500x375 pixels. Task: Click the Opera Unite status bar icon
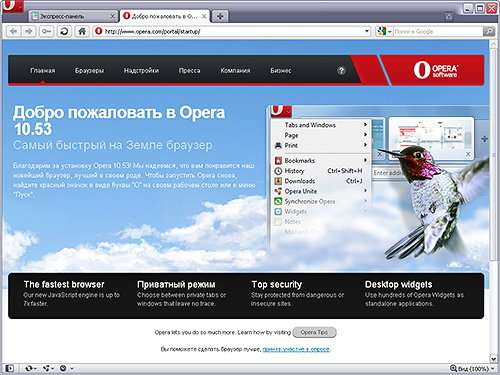pyautogui.click(x=47, y=368)
